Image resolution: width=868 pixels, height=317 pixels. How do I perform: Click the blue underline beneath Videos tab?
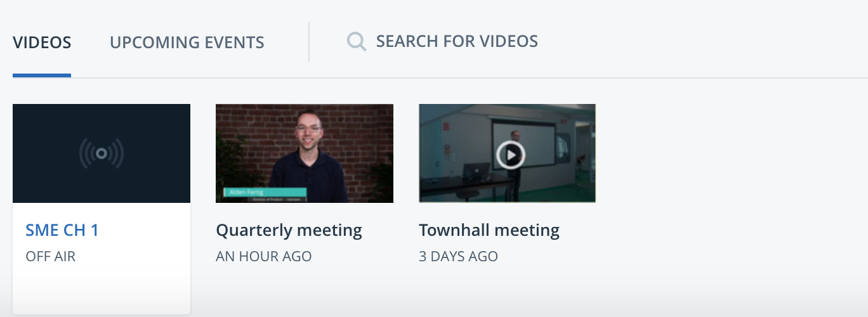click(42, 75)
